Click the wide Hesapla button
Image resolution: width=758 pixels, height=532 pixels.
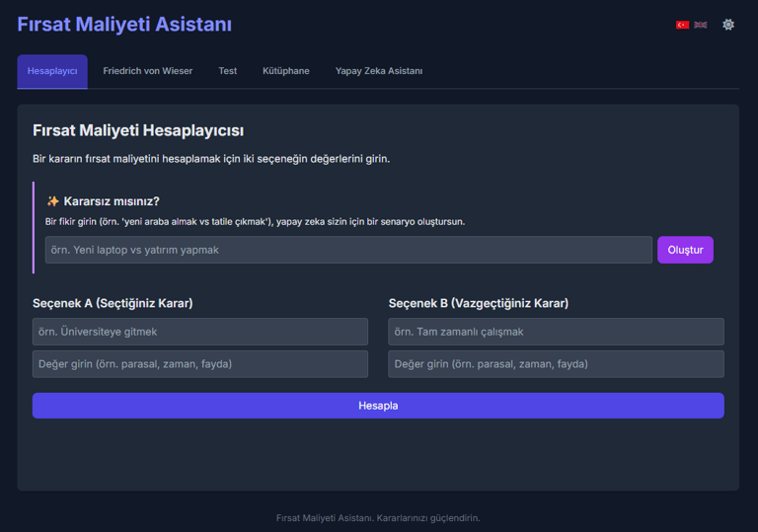378,406
